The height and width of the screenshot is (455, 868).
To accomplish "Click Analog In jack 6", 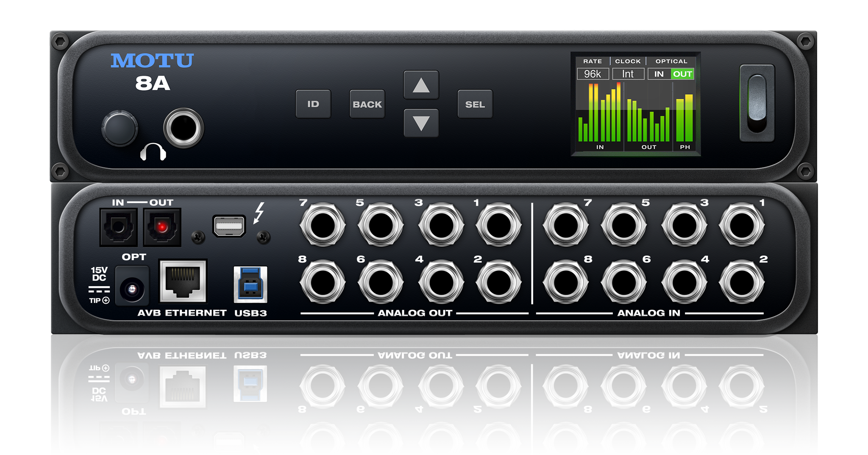I will tap(623, 282).
